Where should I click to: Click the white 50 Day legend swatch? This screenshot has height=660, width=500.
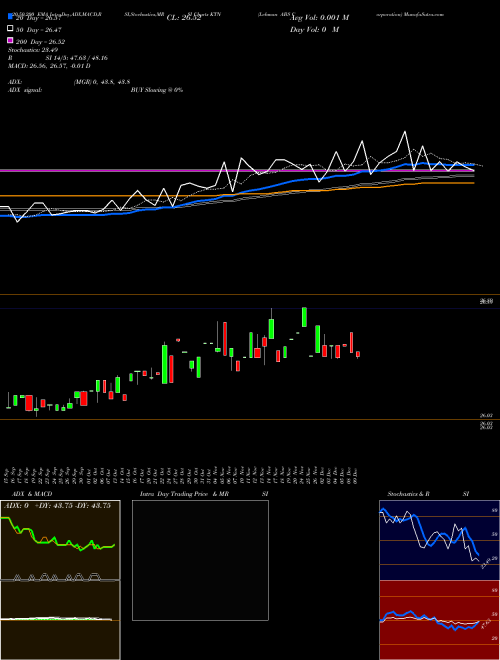point(11,29)
